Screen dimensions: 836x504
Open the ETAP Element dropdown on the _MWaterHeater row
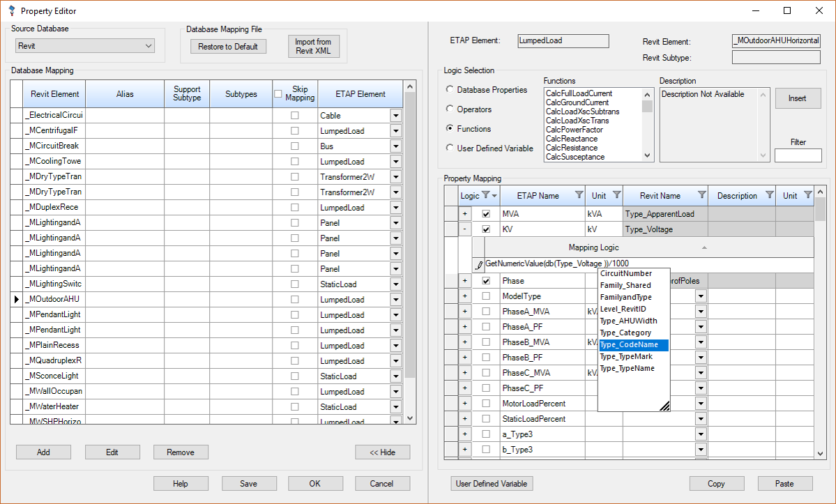[x=395, y=406]
